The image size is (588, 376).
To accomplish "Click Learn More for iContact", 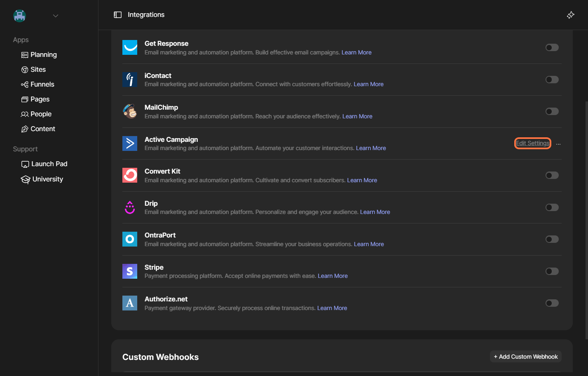I will tap(368, 84).
